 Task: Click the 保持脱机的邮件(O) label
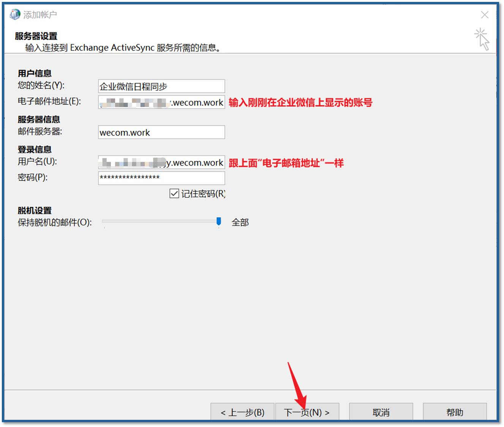point(55,222)
